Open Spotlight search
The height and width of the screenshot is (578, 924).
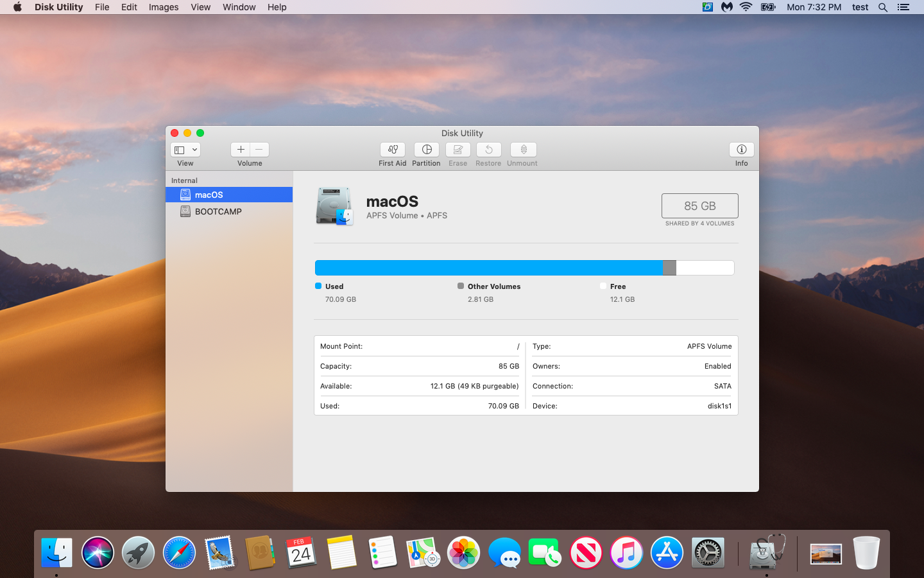click(x=883, y=7)
